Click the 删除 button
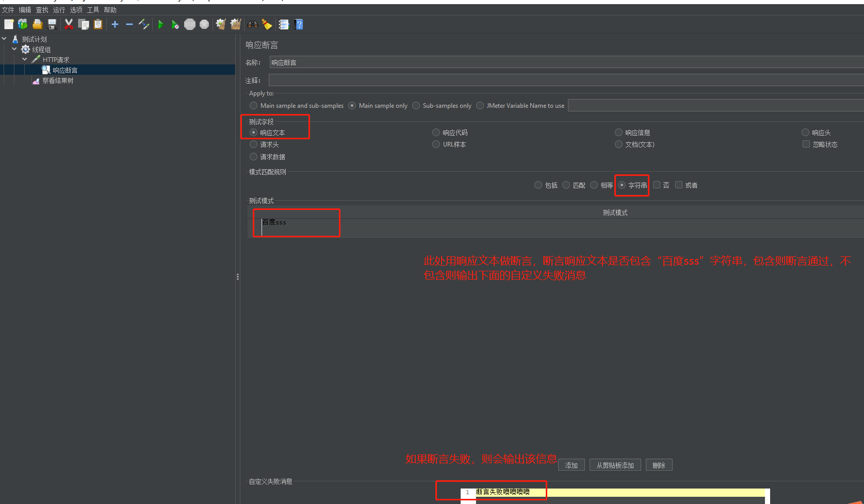Viewport: 864px width, 504px height. coord(659,465)
